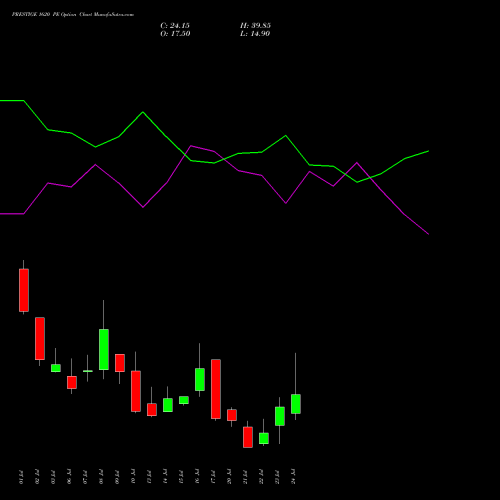Select the tall red candle for 01 Jul

[x=24, y=290]
